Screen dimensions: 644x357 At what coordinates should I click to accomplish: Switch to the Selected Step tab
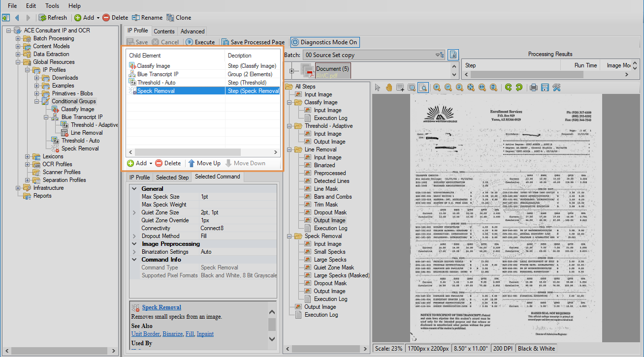point(172,178)
